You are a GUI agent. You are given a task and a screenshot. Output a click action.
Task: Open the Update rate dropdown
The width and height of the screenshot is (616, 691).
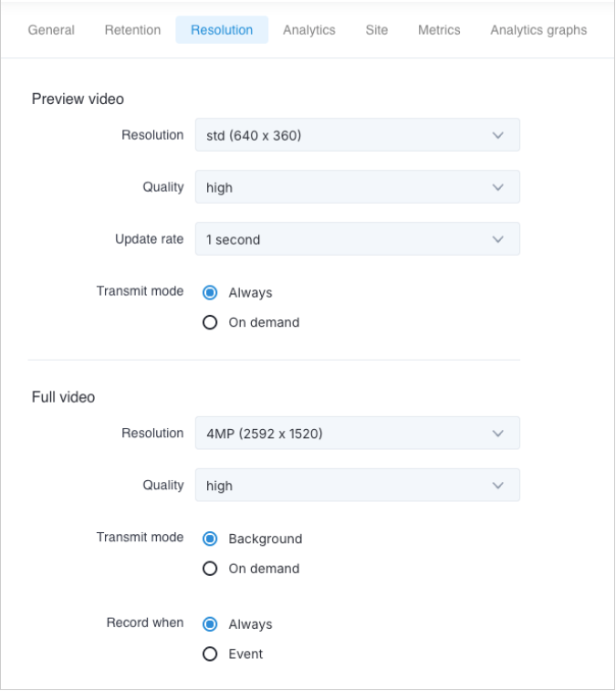point(357,239)
